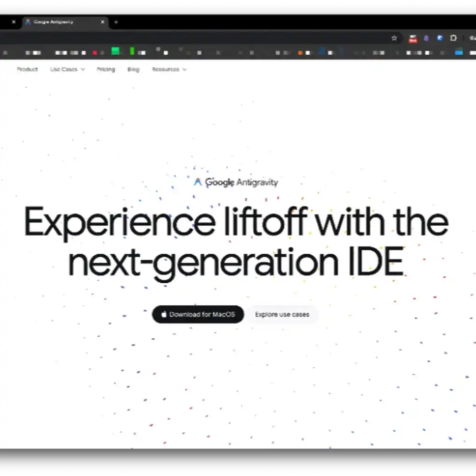Close the Google Antigravity tab

click(103, 22)
